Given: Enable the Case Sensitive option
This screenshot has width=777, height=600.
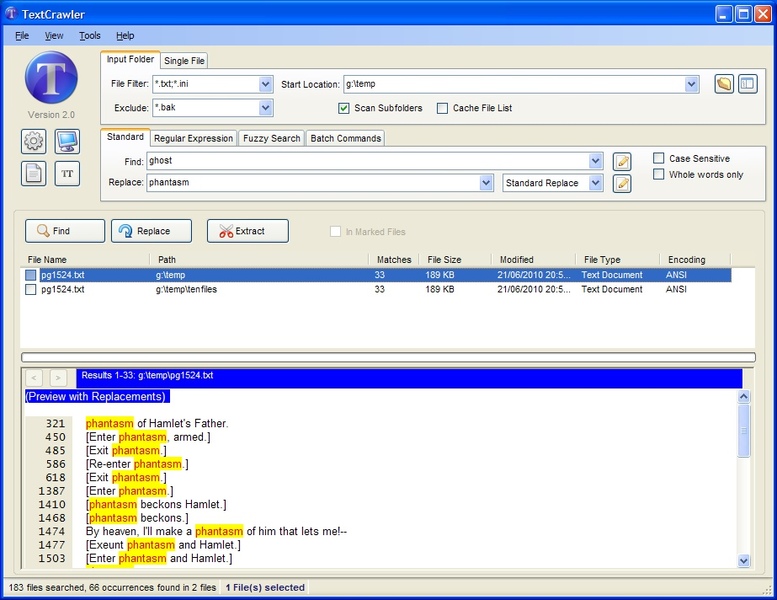Looking at the screenshot, I should pyautogui.click(x=659, y=159).
